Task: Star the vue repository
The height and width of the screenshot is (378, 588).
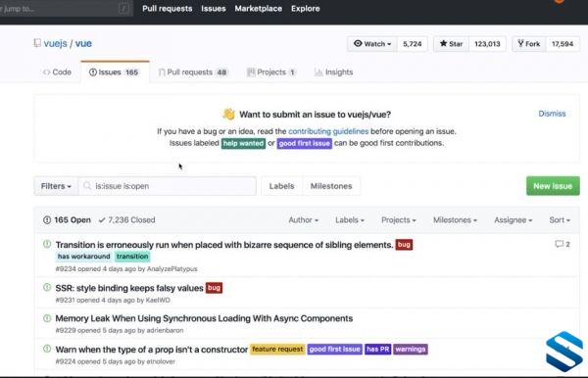Action: pos(451,44)
